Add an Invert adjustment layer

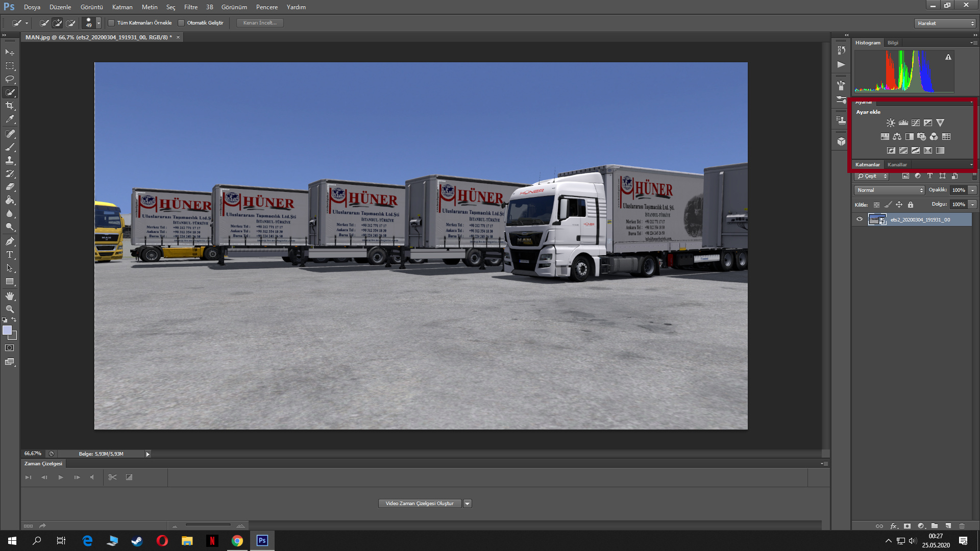coord(891,151)
